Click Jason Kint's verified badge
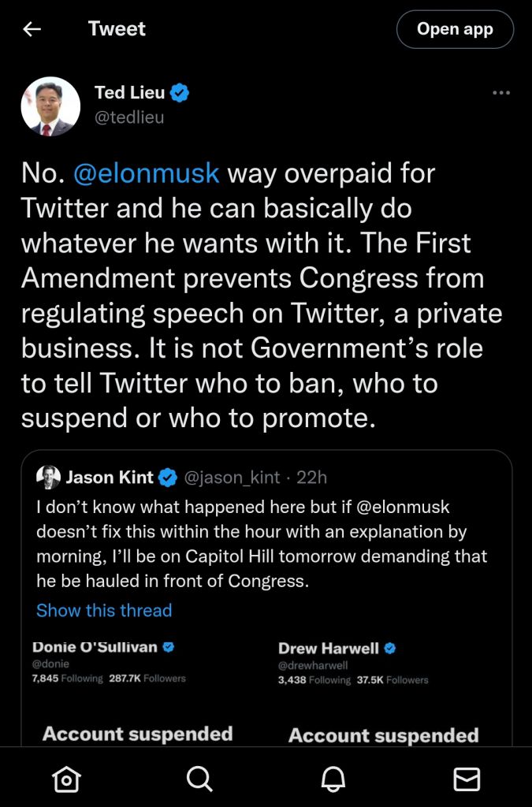Image resolution: width=532 pixels, height=807 pixels. tap(168, 477)
